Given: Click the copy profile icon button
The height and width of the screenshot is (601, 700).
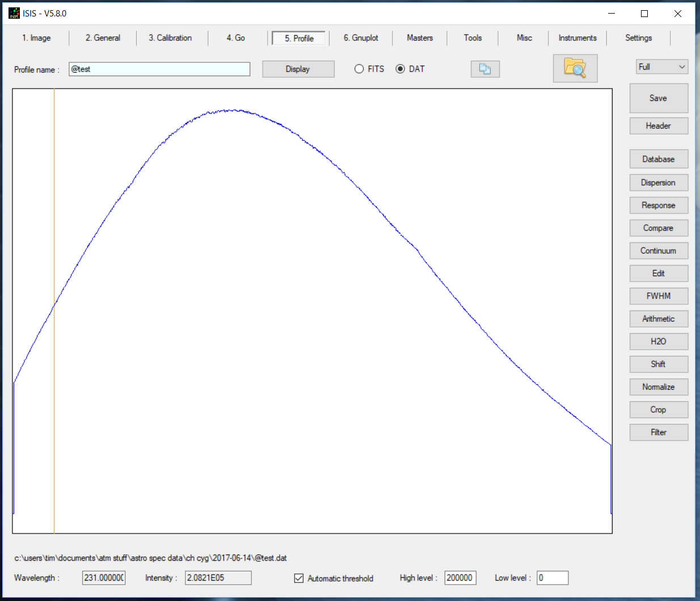Looking at the screenshot, I should coord(485,69).
